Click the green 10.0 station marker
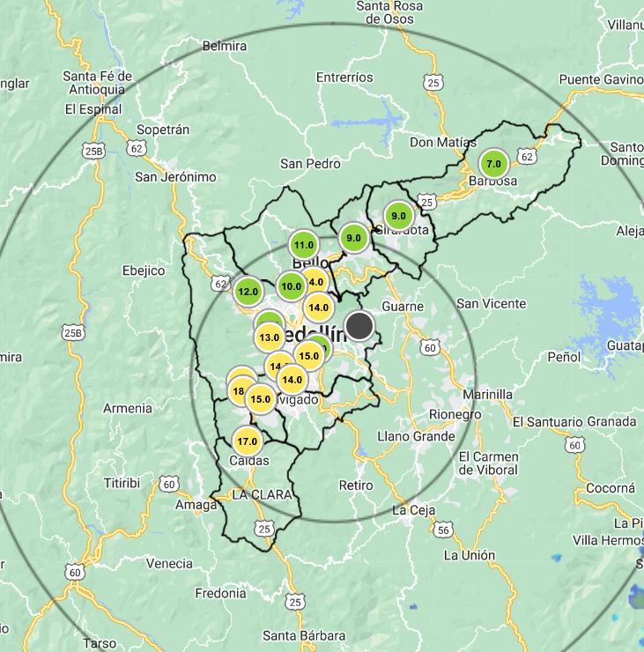This screenshot has width=644, height=652. pyautogui.click(x=291, y=286)
